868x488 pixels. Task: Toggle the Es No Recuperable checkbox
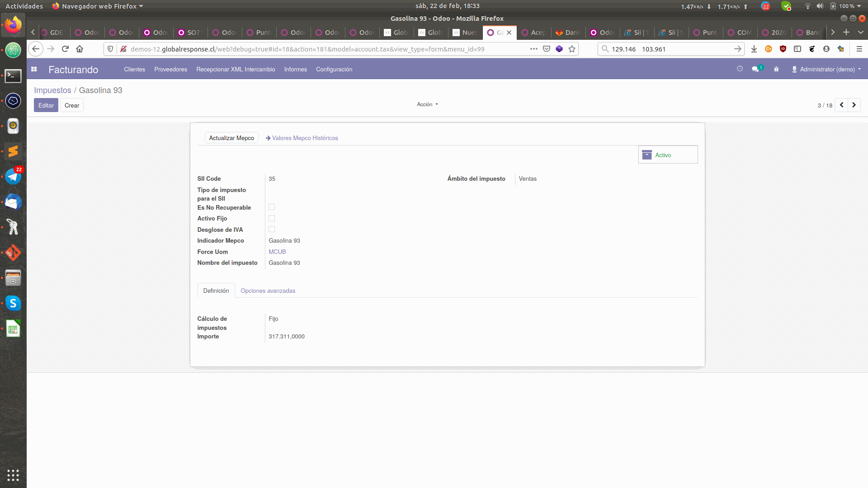click(272, 207)
